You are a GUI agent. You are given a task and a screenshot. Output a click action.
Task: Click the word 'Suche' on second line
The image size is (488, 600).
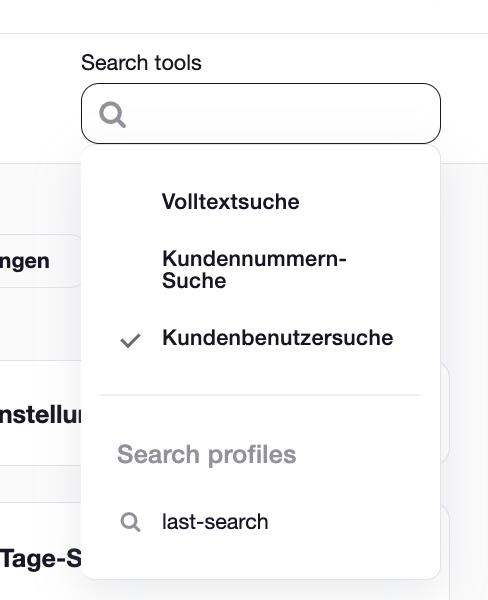(x=194, y=281)
